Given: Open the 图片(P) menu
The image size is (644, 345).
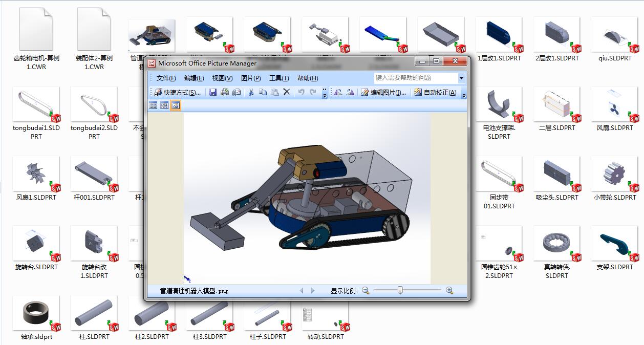Looking at the screenshot, I should tap(250, 78).
